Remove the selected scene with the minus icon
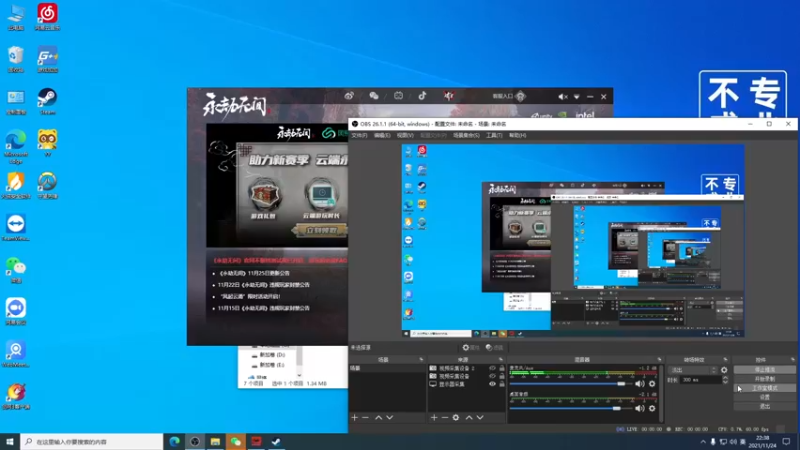 click(365, 417)
